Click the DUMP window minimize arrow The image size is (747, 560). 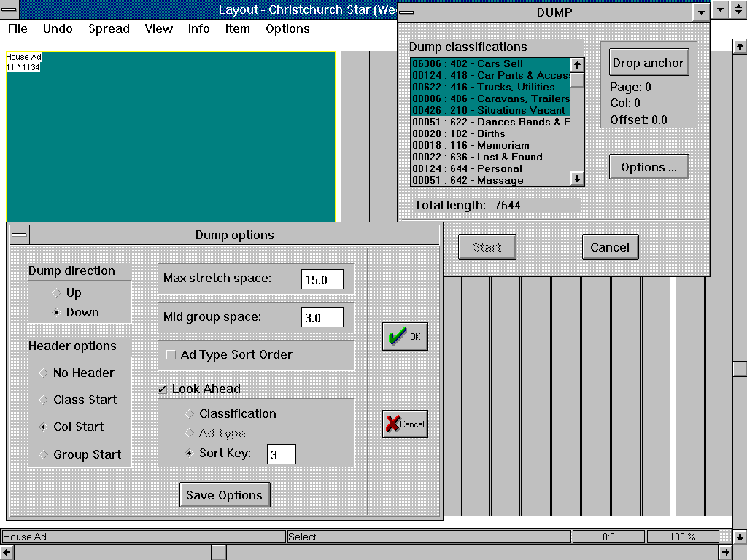[x=701, y=12]
